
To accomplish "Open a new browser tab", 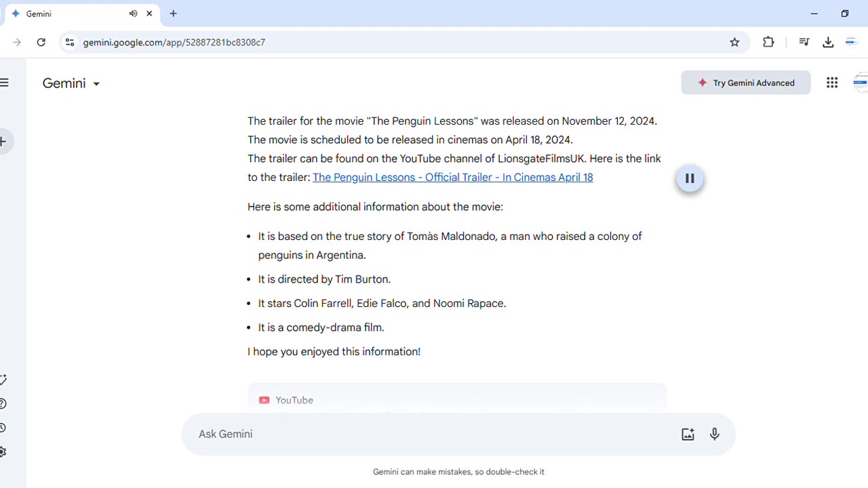I will coord(174,14).
